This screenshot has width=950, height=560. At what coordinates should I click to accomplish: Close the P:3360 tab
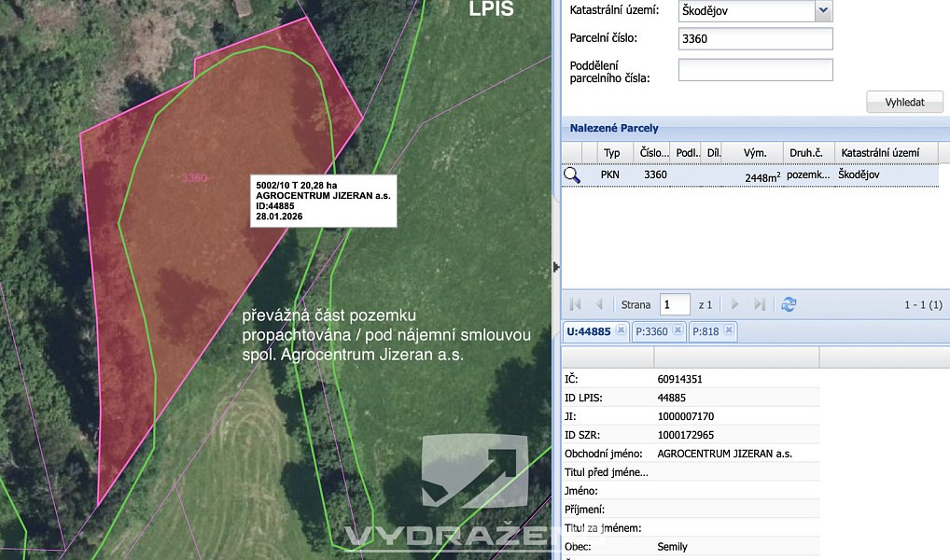point(678,330)
